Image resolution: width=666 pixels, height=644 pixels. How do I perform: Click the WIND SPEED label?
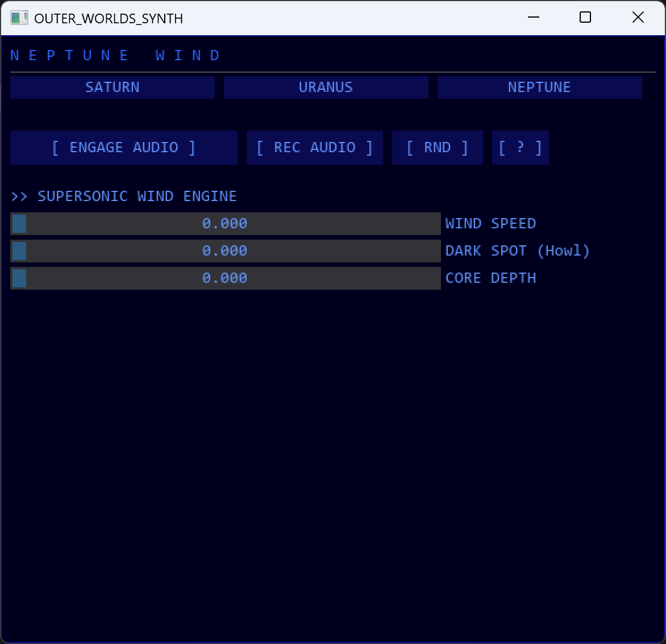(490, 223)
